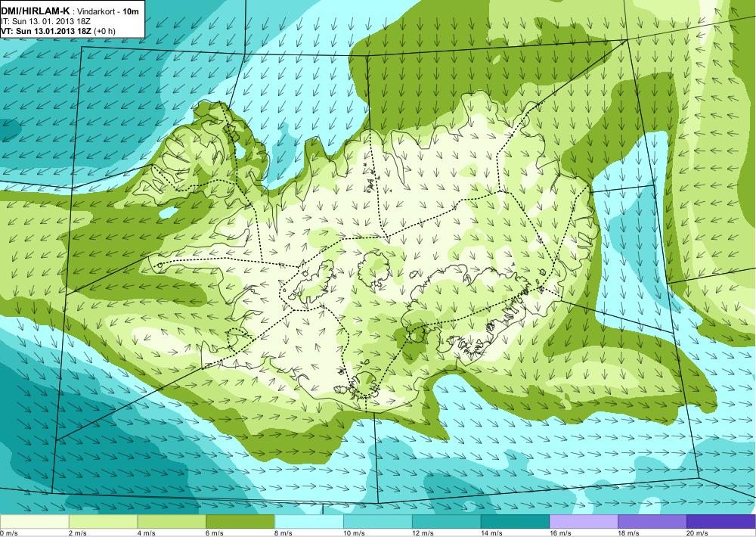756x537 pixels.
Task: Click the 'VT: Sun 13.01.2013 18Z (+0 h)' line
Action: click(58, 31)
